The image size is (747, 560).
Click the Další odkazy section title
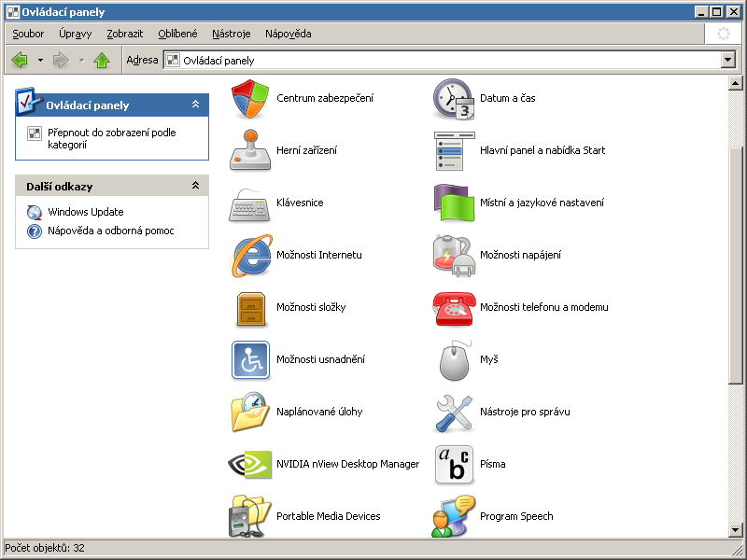click(x=60, y=187)
